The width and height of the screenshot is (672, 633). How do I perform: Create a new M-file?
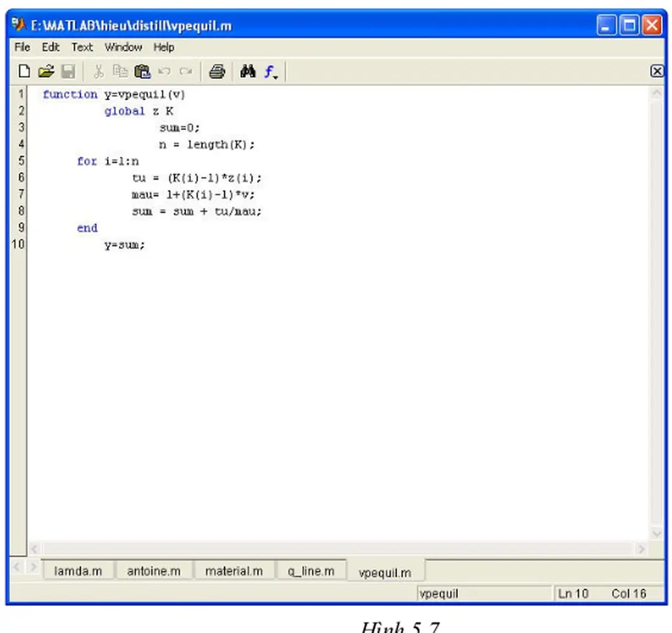point(24,71)
